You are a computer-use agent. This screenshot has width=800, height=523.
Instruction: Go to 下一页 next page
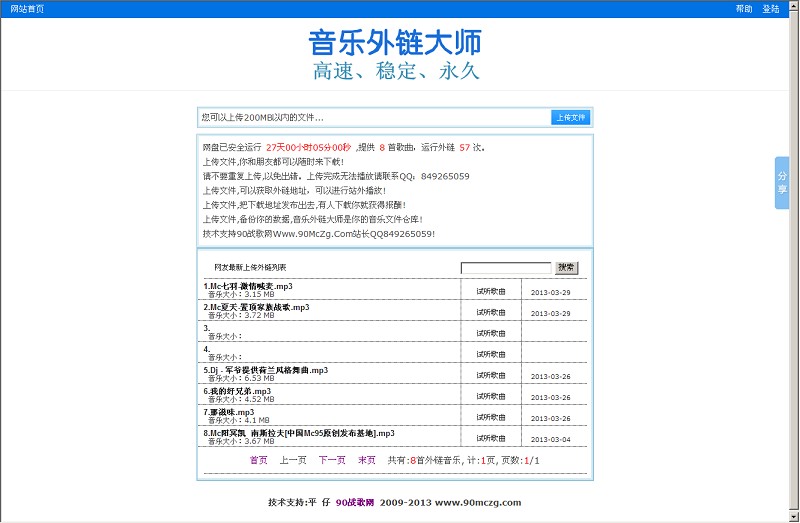coord(331,460)
